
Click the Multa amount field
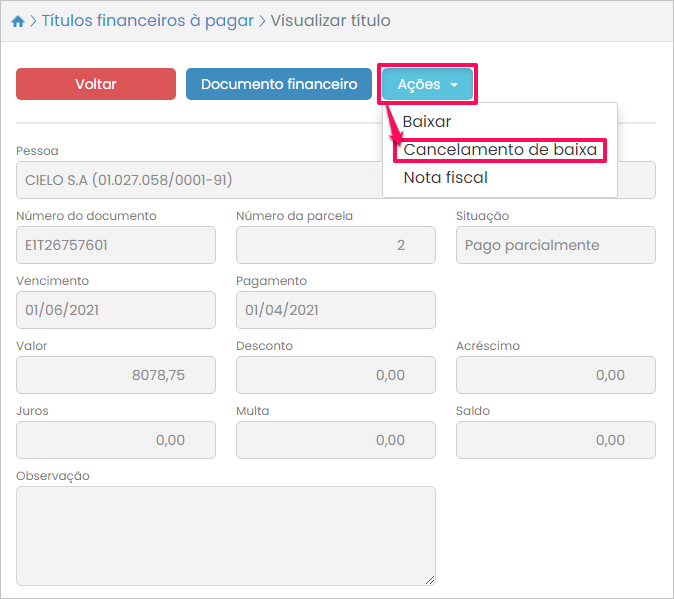[336, 440]
